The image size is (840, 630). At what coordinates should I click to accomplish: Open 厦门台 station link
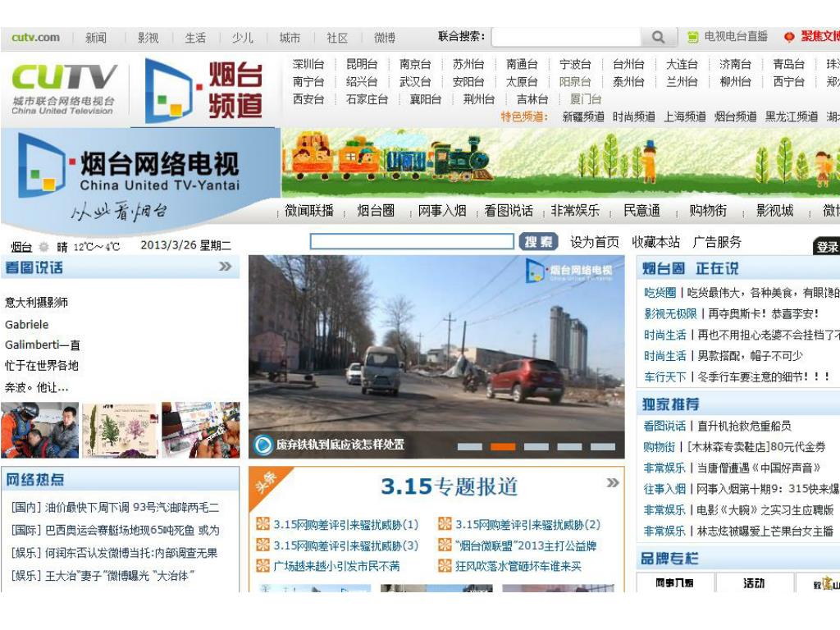pos(586,99)
